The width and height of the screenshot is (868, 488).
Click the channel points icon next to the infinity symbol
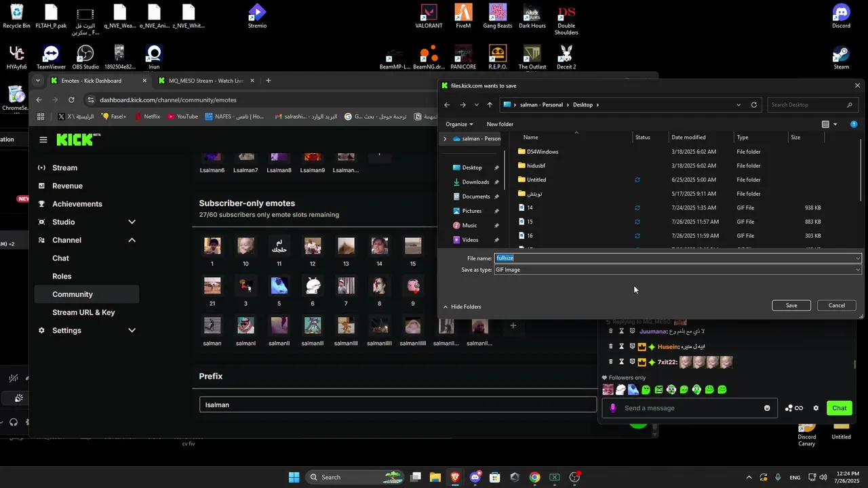[x=789, y=408]
